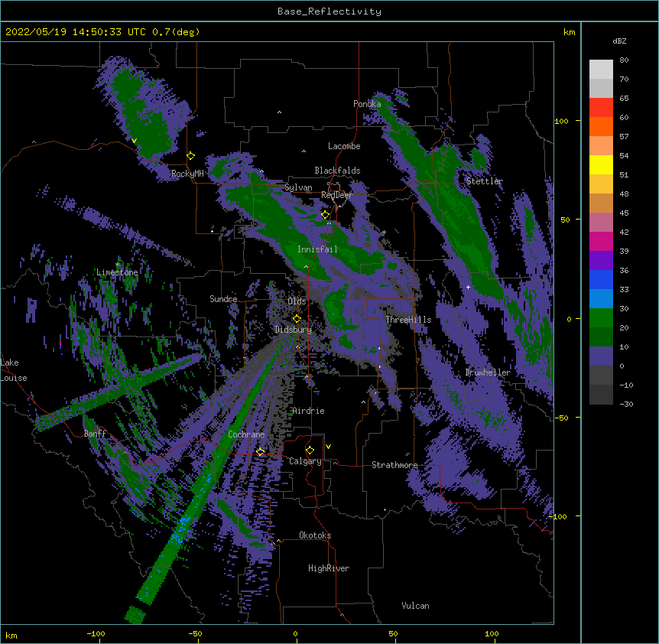Pick the yellow 51-54 dBZ legend swatch
The width and height of the screenshot is (659, 644).
(x=601, y=164)
